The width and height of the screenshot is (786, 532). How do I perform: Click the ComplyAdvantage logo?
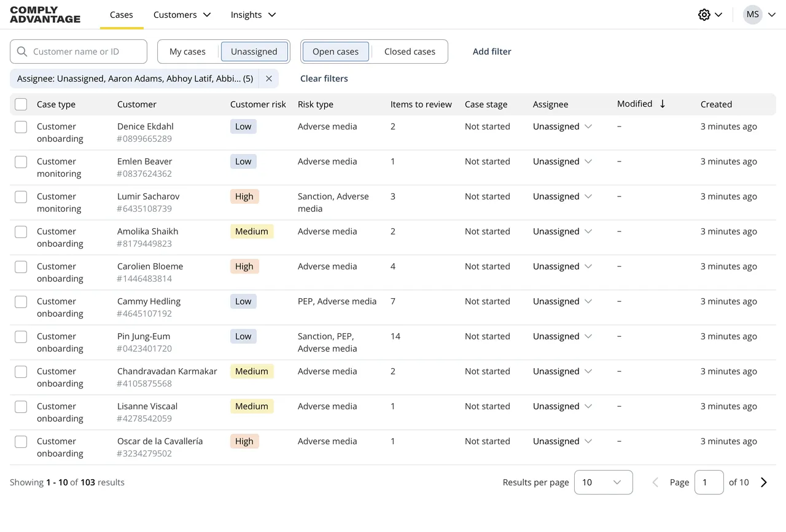coord(44,15)
